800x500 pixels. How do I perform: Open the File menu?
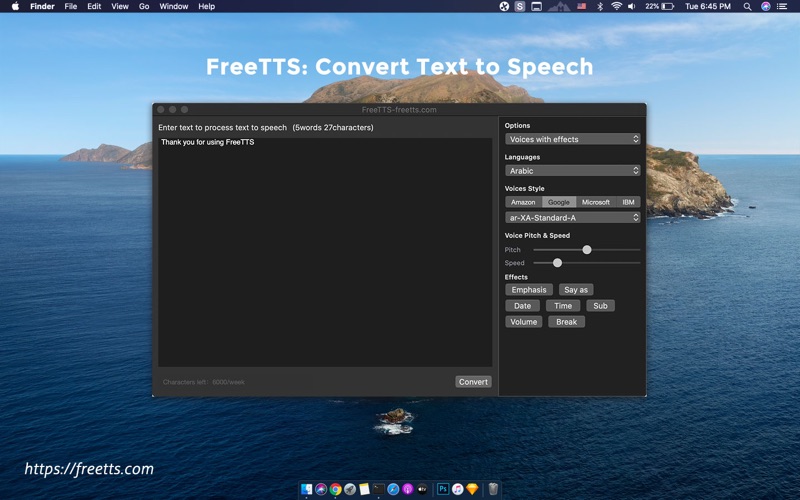71,6
